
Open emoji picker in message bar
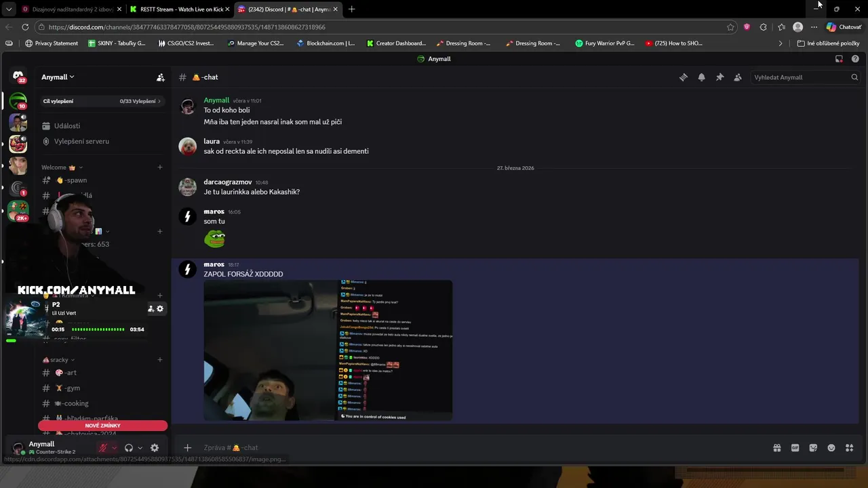pos(831,448)
